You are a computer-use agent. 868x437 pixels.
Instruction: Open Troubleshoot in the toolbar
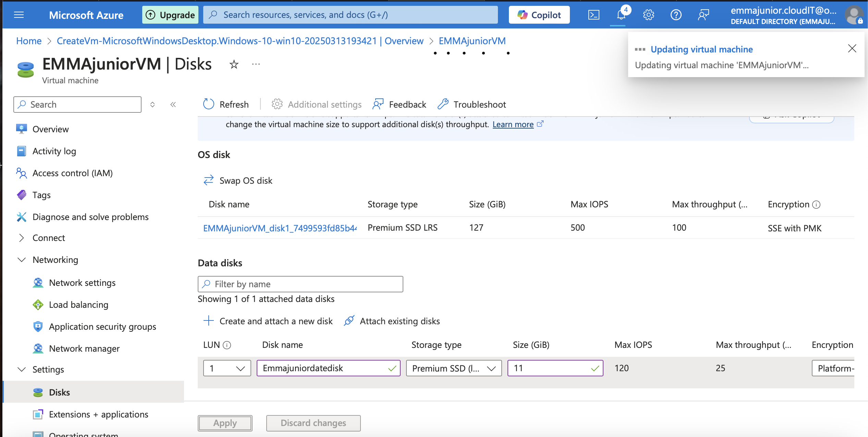click(472, 104)
